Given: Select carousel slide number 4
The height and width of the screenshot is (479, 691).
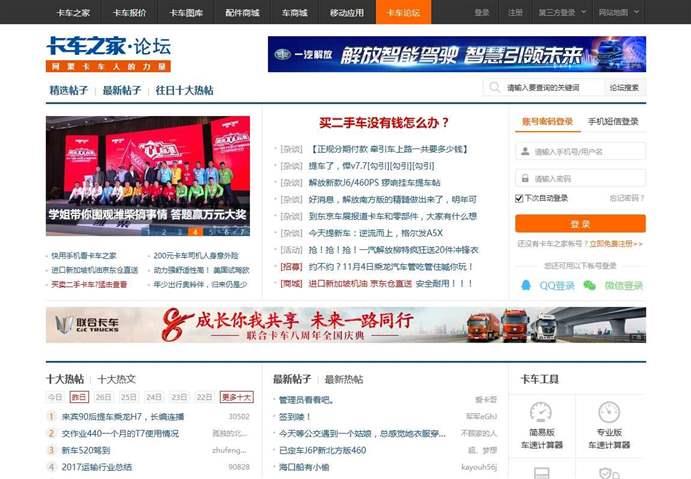Looking at the screenshot, I should [195, 232].
